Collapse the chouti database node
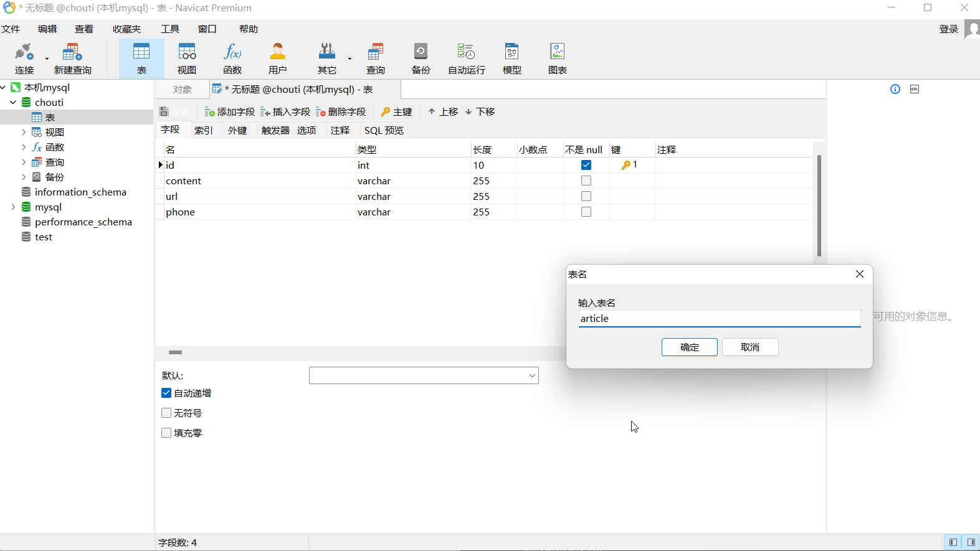The width and height of the screenshot is (980, 551). (x=13, y=102)
